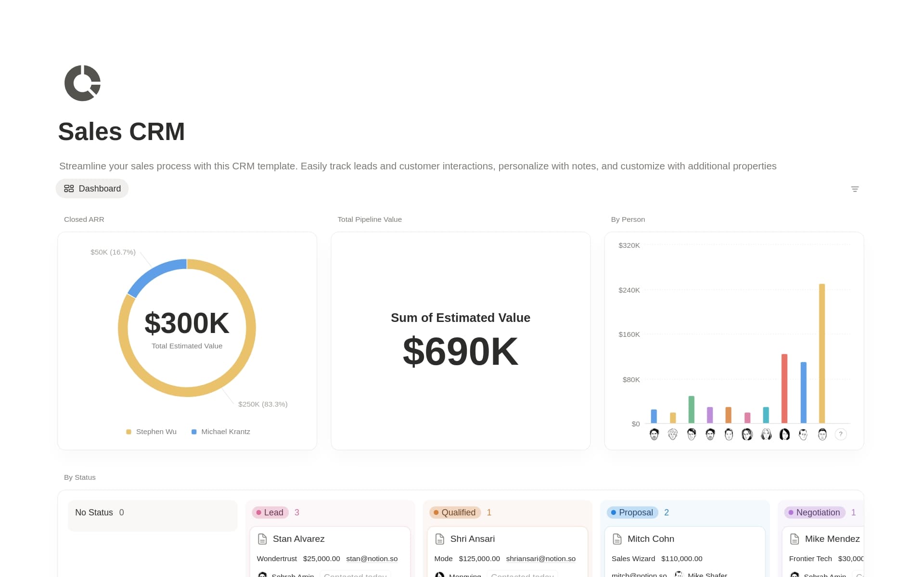Click the Lead status group tag

click(270, 513)
